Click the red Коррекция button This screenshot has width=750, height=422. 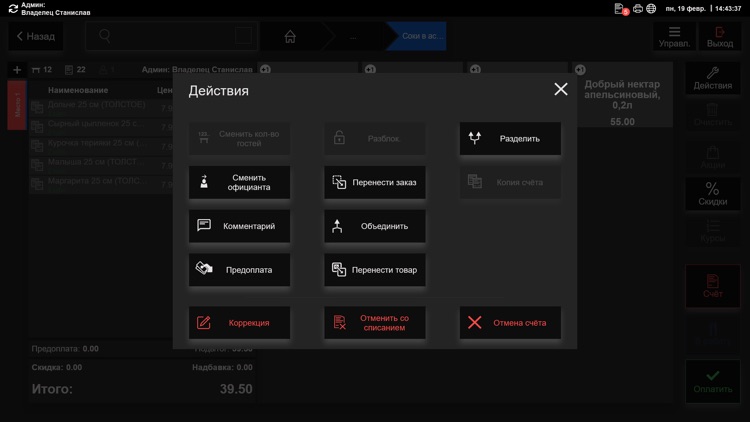239,322
